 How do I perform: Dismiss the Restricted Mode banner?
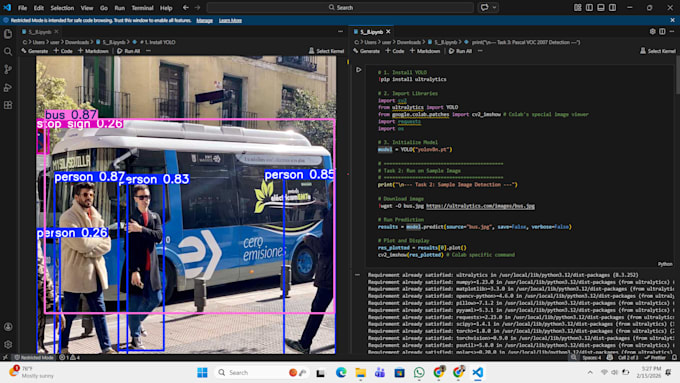pos(672,20)
